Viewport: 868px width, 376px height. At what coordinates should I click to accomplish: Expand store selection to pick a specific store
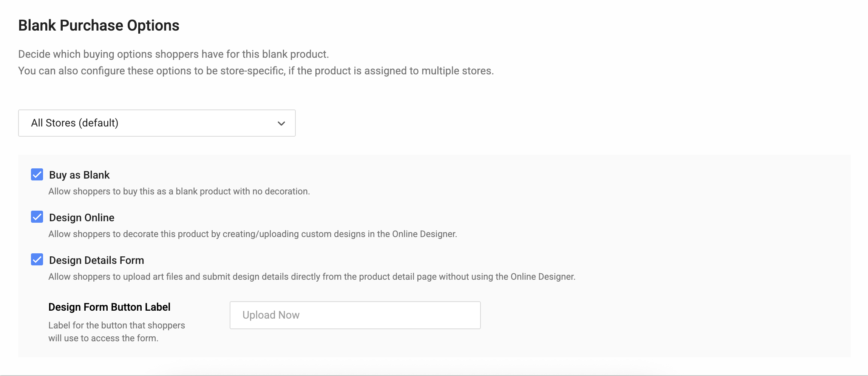pyautogui.click(x=156, y=123)
